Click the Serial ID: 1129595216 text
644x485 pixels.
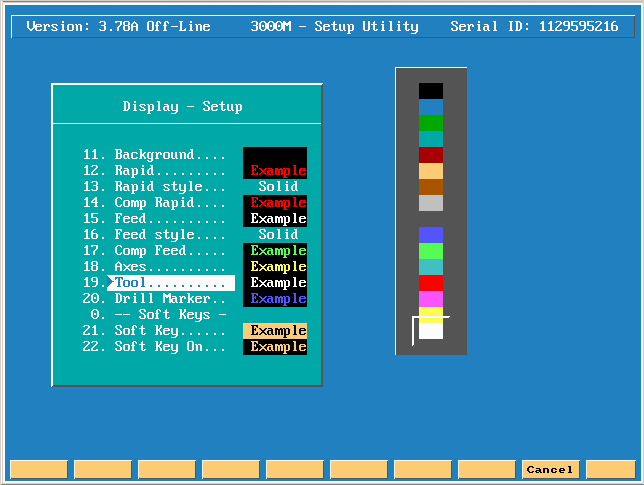534,27
